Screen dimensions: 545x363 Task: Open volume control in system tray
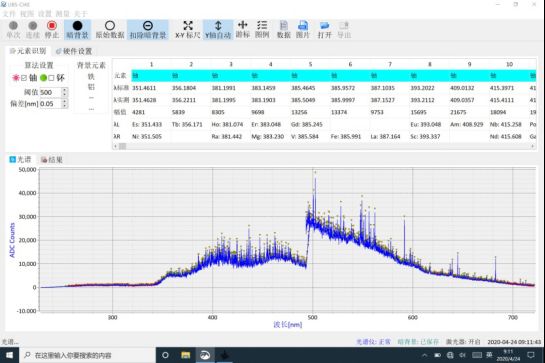click(x=462, y=355)
